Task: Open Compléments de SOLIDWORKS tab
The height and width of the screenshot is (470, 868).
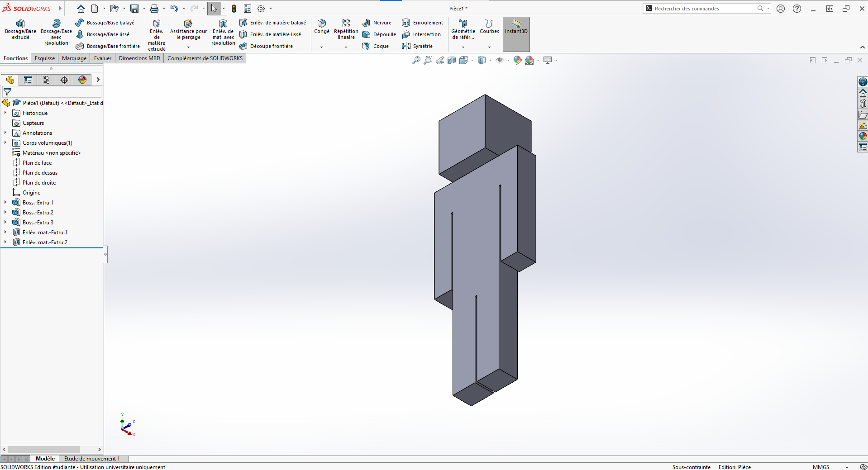Action: (x=205, y=58)
